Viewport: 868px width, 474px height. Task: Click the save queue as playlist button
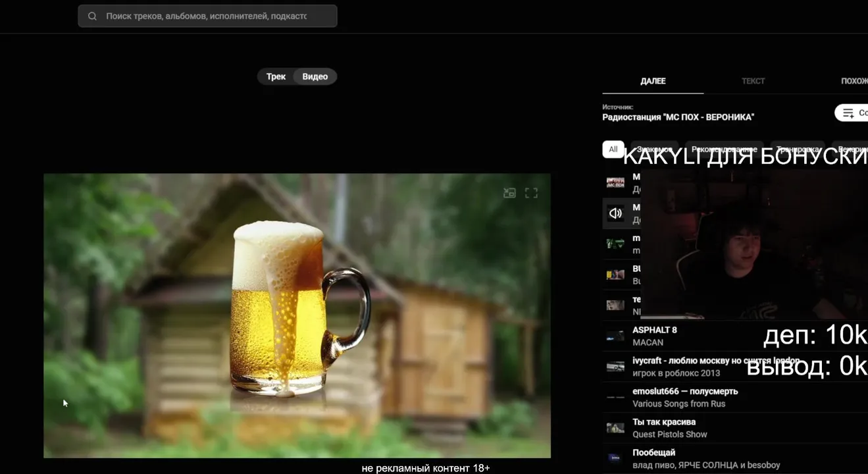tap(852, 113)
